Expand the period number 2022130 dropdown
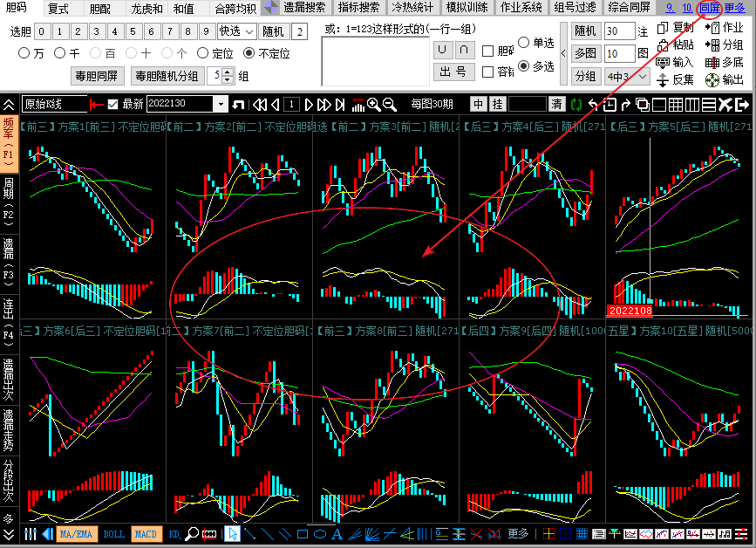756x548 pixels. (x=221, y=105)
